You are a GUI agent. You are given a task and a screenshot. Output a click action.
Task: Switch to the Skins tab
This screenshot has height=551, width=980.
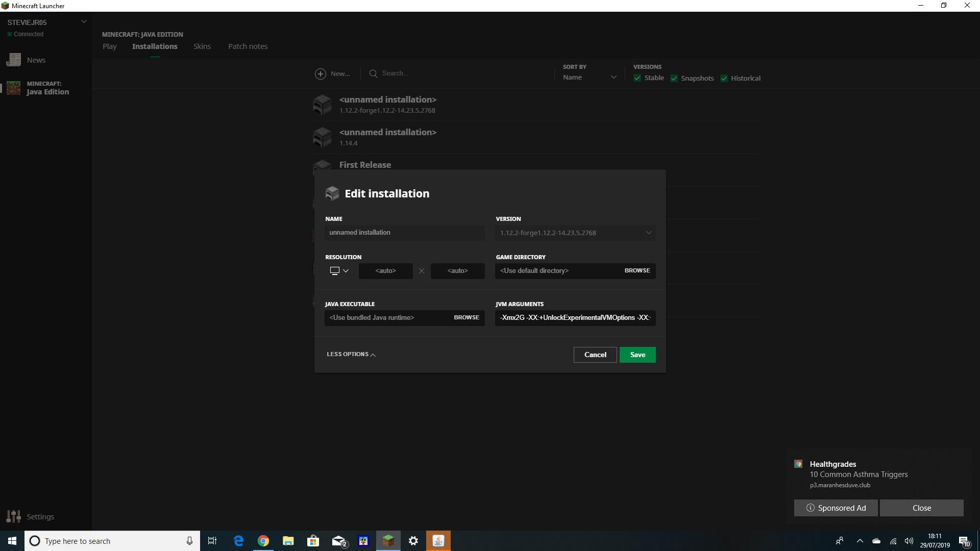pos(202,46)
